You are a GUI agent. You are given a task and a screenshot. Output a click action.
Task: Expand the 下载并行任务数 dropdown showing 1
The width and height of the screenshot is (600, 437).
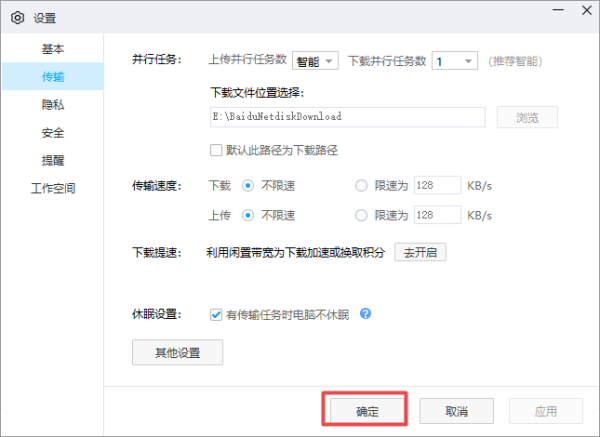click(x=455, y=61)
